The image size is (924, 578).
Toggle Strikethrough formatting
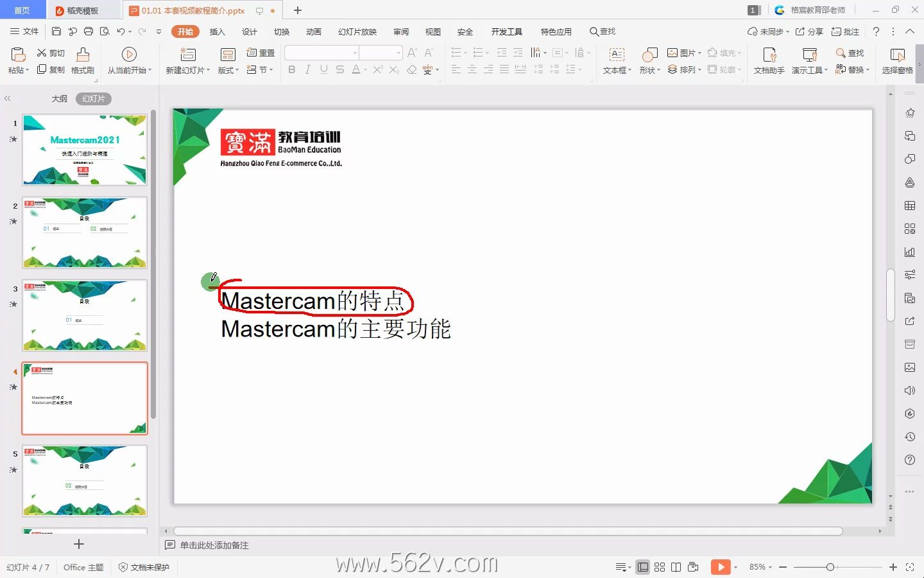340,69
